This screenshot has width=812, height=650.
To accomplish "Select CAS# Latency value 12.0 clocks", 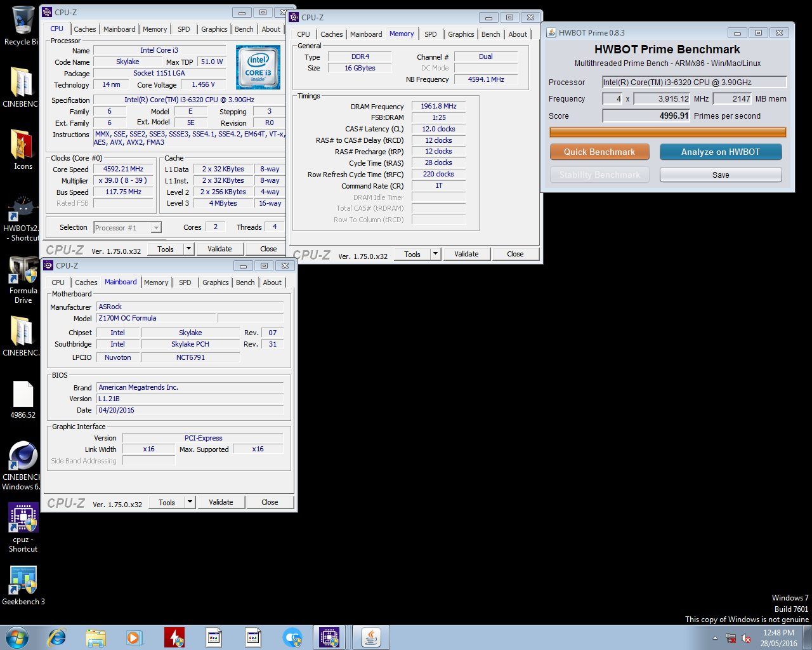I will click(x=438, y=129).
